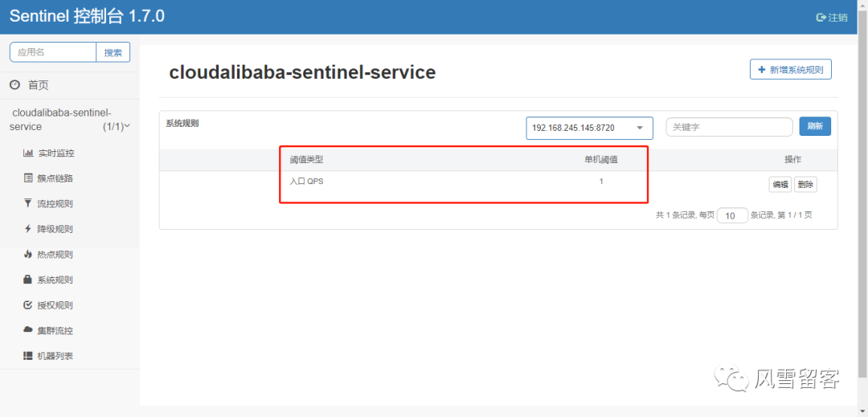This screenshot has width=868, height=417.
Task: Focus the 关键字 search field
Action: [x=729, y=127]
